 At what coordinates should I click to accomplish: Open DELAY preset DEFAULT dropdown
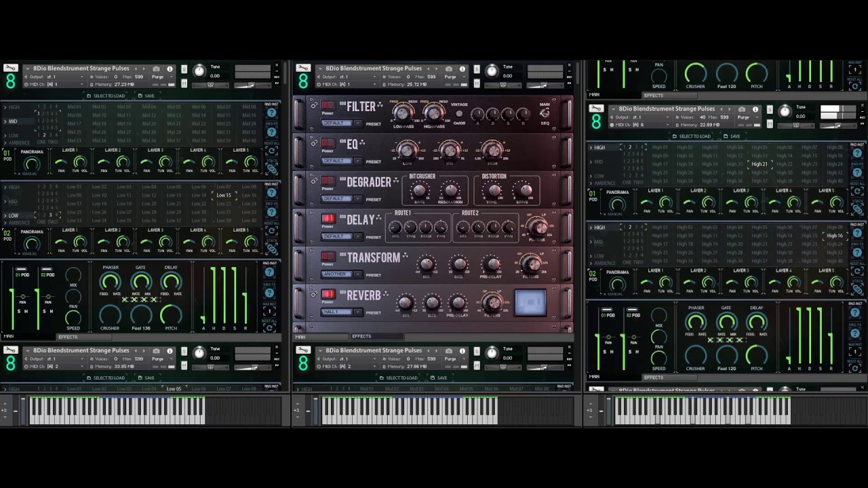coord(342,237)
